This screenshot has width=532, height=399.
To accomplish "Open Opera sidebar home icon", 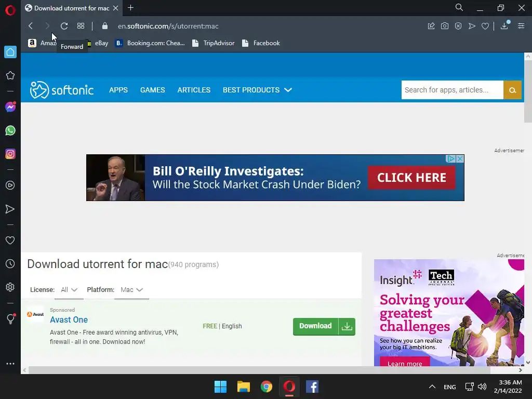I will click(10, 52).
